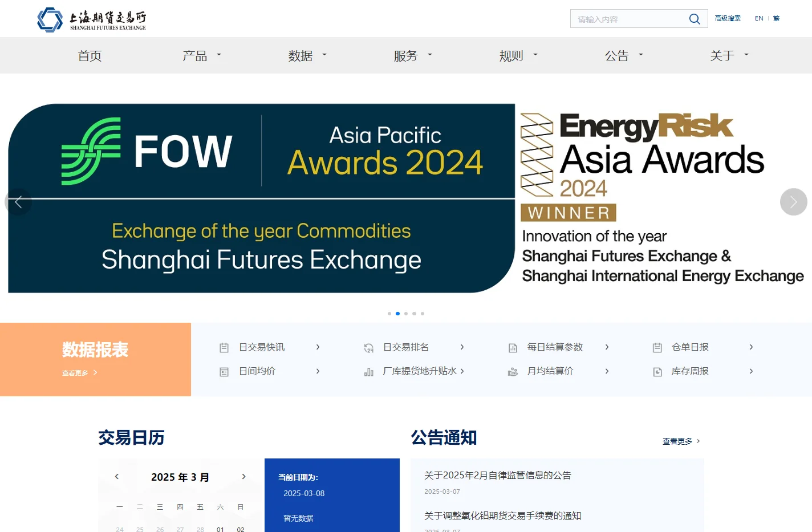
Task: Click the 数据报表 heading
Action: [x=95, y=350]
